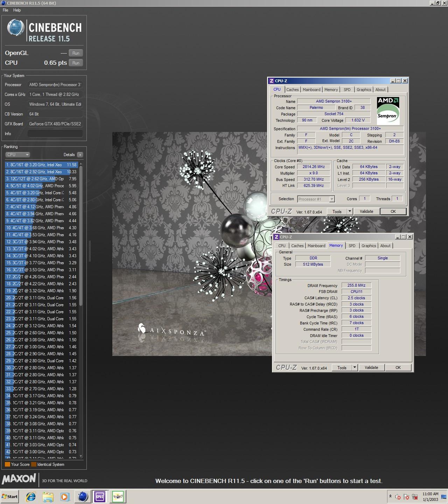Select ranking entry 1C/1T @ 3.00 GHz
Screen dimensions: 448x504
click(x=41, y=452)
